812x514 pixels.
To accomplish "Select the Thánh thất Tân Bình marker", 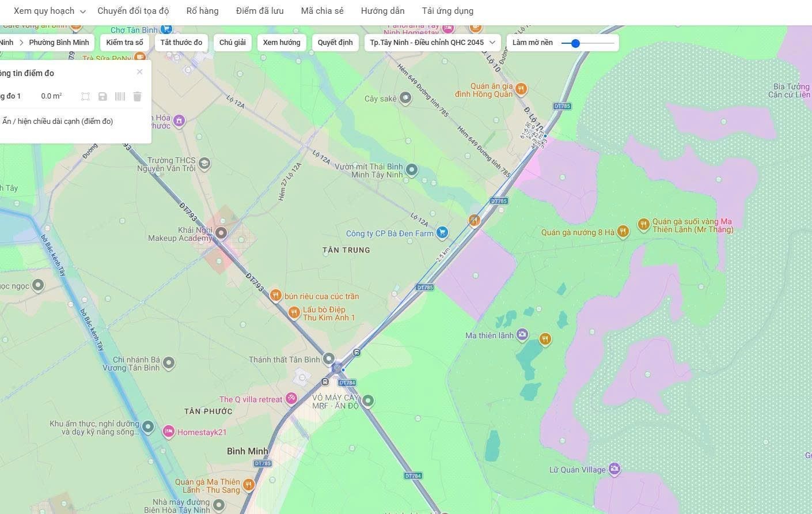I will tap(328, 359).
